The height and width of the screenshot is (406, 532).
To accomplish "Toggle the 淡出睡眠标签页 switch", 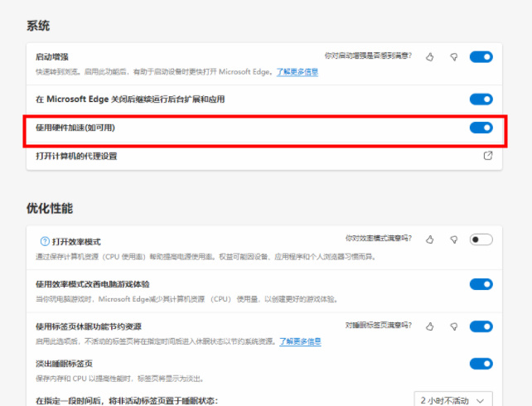I will coord(481,364).
